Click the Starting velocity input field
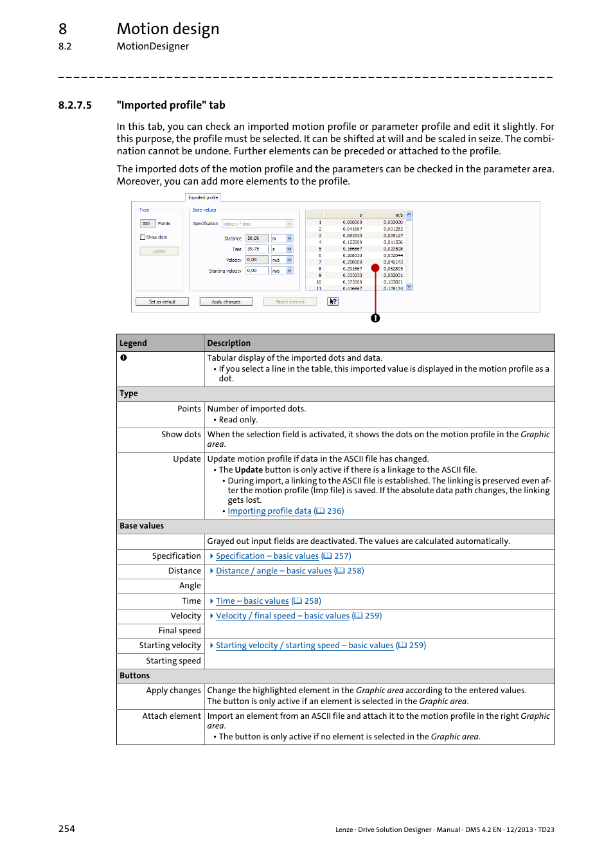The image size is (613, 868). (x=257, y=271)
